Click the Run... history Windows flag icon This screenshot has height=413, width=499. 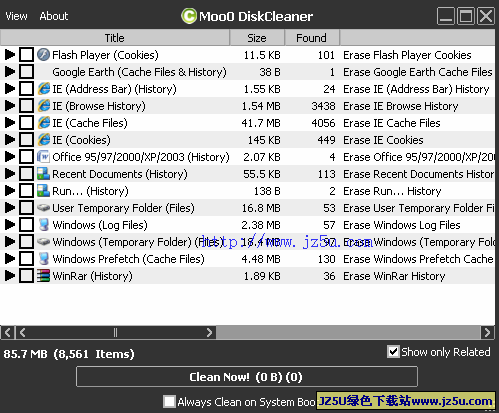[x=43, y=191]
